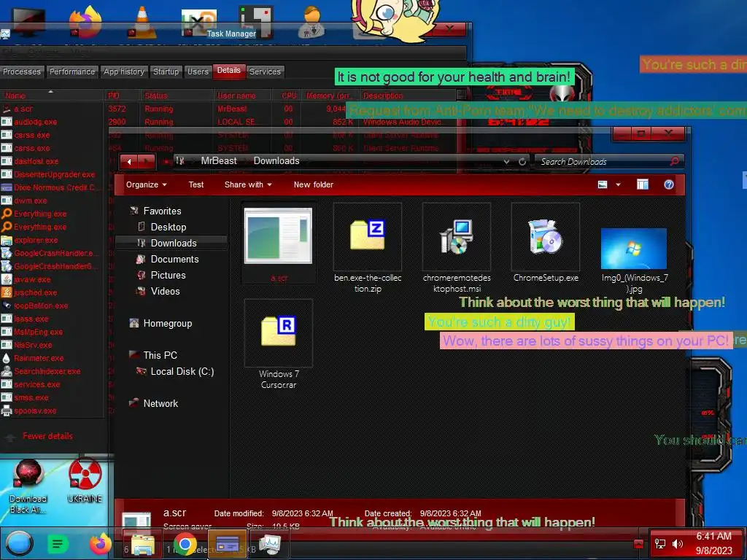The height and width of the screenshot is (560, 747).
Task: Select Desktop in the navigation pane
Action: click(x=169, y=227)
